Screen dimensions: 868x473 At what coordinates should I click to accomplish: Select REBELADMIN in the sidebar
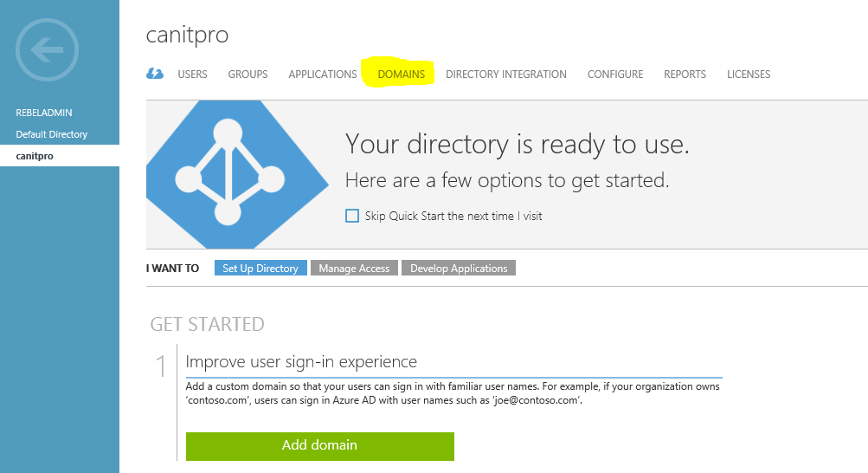44,113
